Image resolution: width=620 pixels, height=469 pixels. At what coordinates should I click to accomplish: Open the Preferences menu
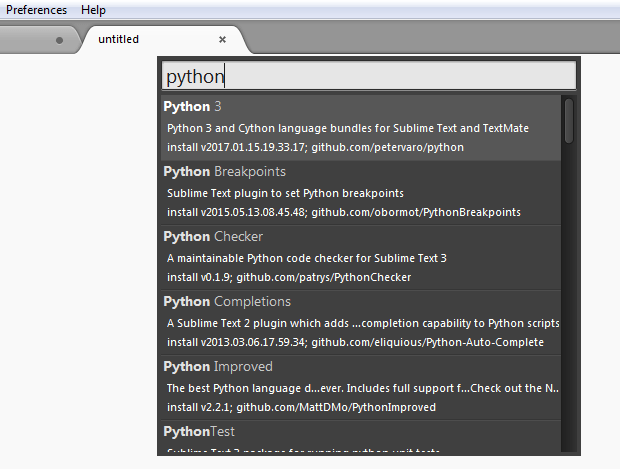[37, 10]
